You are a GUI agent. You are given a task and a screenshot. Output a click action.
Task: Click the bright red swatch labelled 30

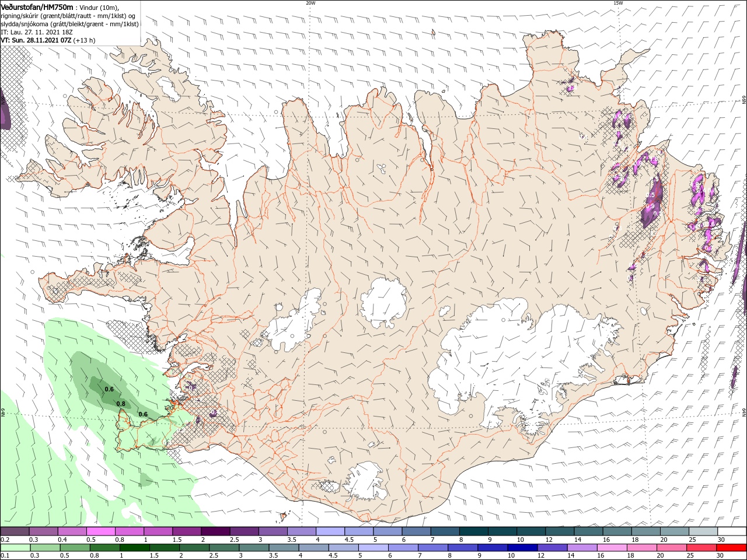(732, 548)
